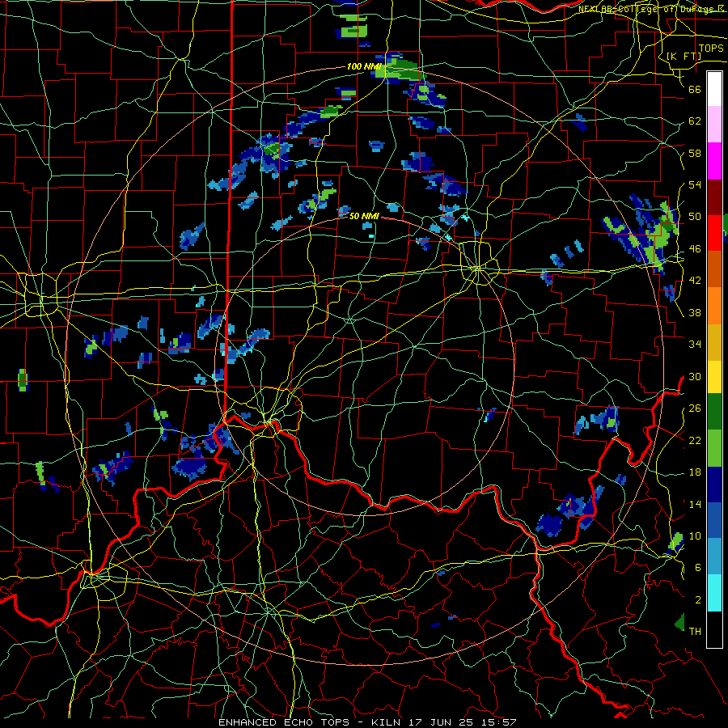The width and height of the screenshot is (728, 728).
Task: Click the '100 NMI' range ring label
Action: (364, 66)
